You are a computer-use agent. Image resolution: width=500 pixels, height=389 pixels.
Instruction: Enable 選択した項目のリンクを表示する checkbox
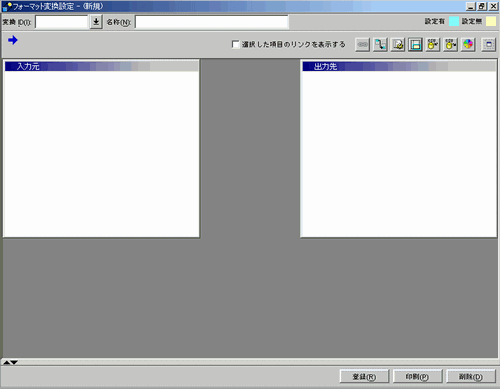pos(235,44)
